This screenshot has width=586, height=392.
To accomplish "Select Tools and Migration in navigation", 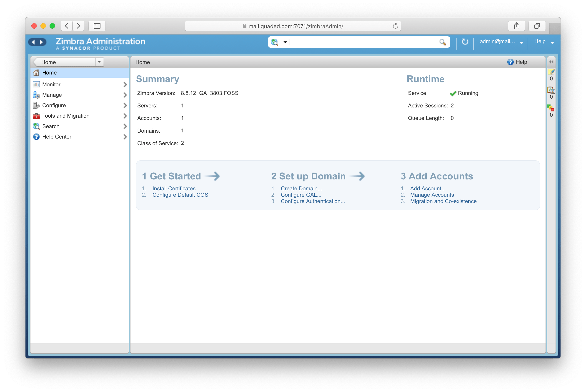I will [x=80, y=116].
